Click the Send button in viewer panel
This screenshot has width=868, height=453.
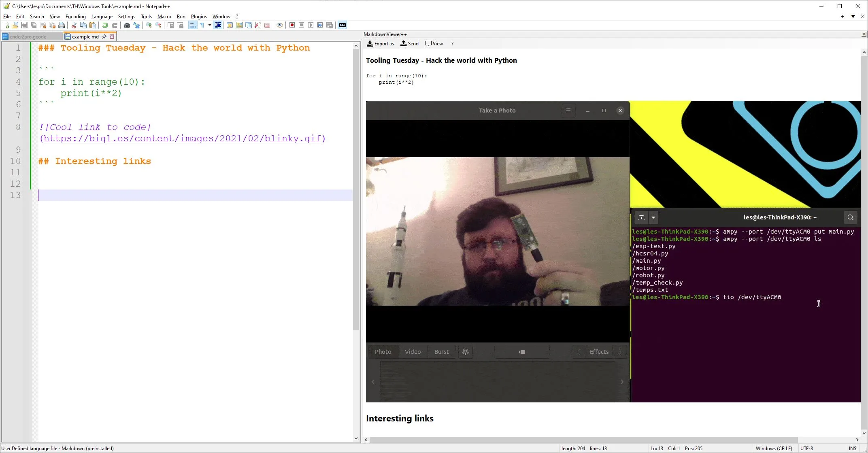point(409,44)
